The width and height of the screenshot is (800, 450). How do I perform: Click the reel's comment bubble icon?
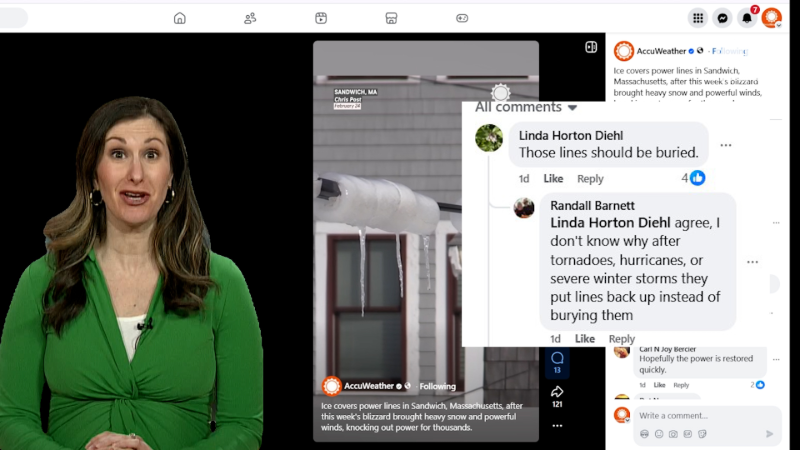557,358
